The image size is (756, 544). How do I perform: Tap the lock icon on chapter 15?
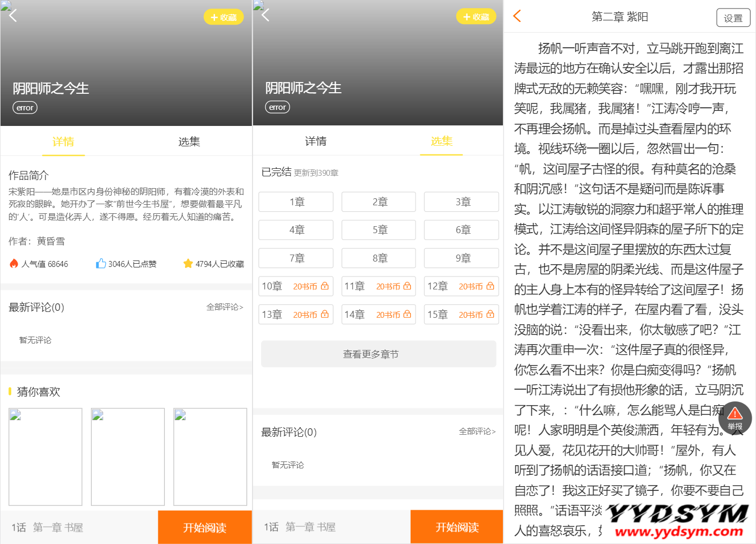pyautogui.click(x=490, y=315)
